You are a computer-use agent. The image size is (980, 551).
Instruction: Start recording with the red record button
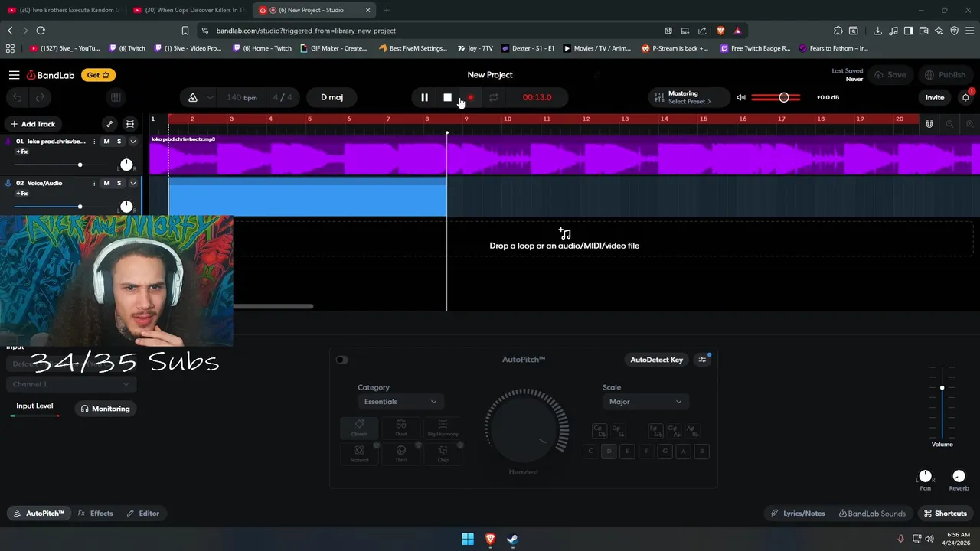(471, 97)
